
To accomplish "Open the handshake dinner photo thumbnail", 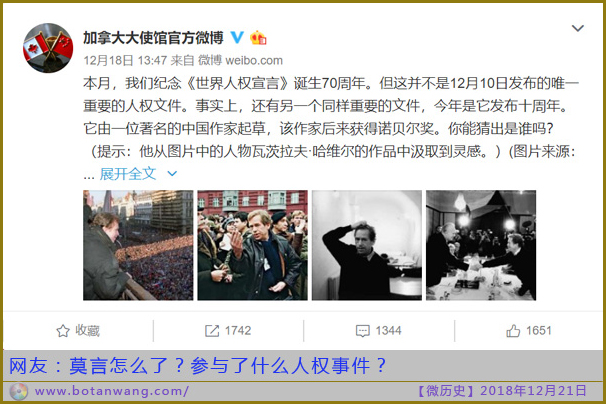I will point(481,245).
